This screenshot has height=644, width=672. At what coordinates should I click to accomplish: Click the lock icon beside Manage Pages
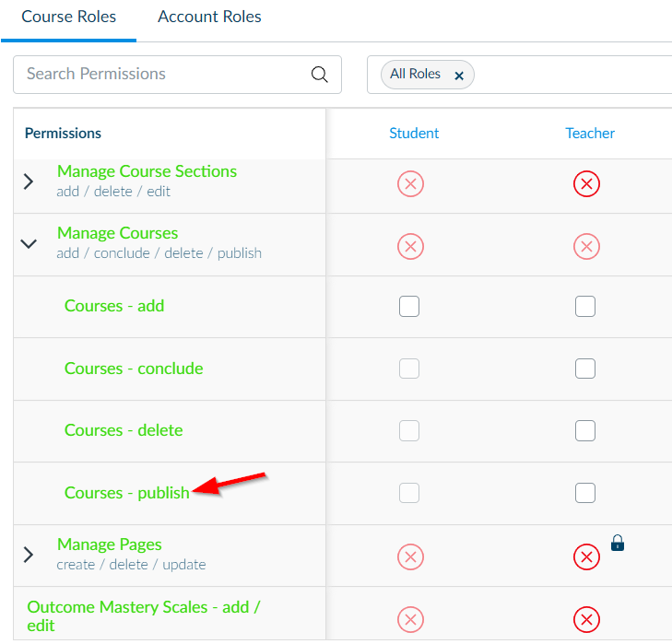coord(618,544)
